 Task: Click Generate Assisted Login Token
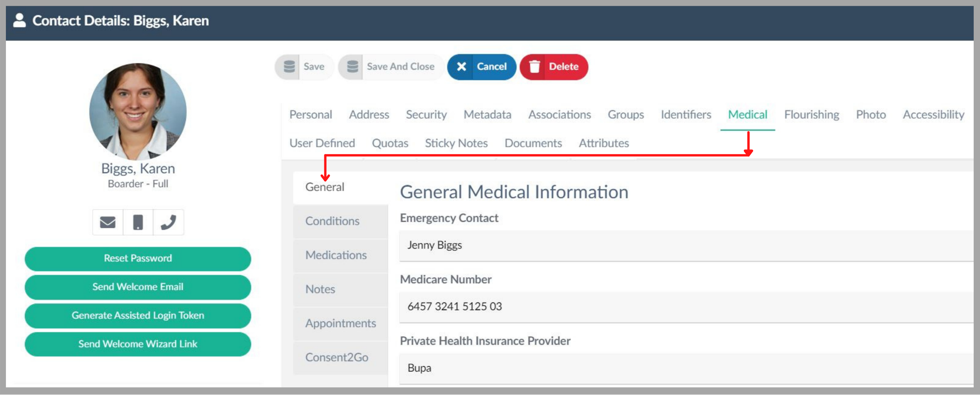point(138,315)
